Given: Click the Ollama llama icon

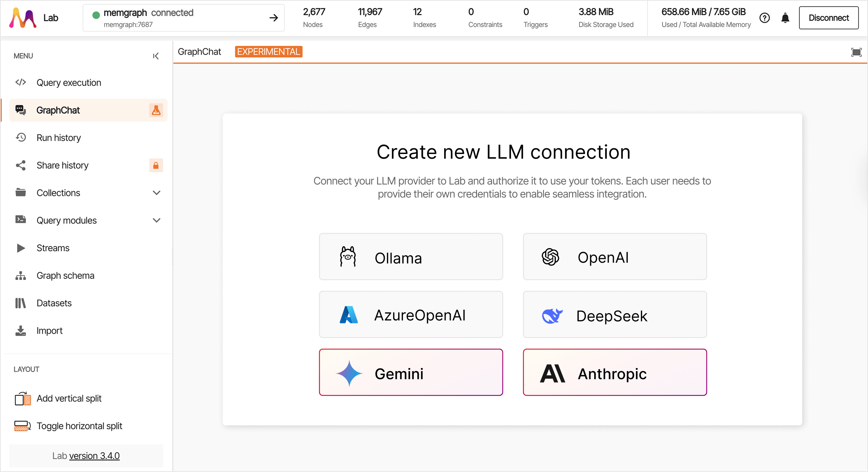Looking at the screenshot, I should point(348,257).
